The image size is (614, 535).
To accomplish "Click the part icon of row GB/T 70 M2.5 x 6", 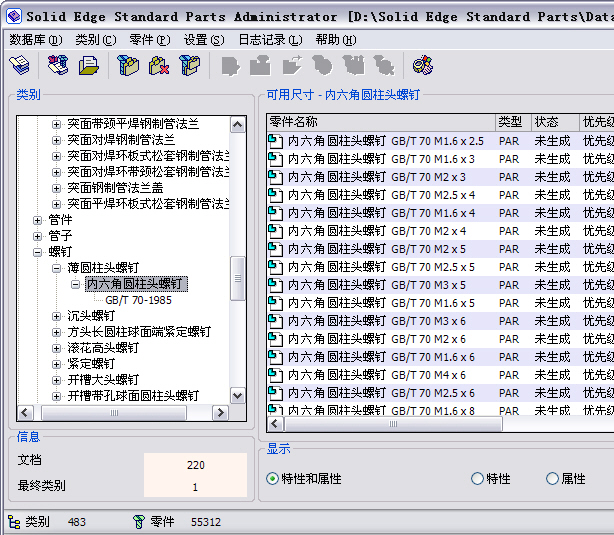I will [276, 393].
